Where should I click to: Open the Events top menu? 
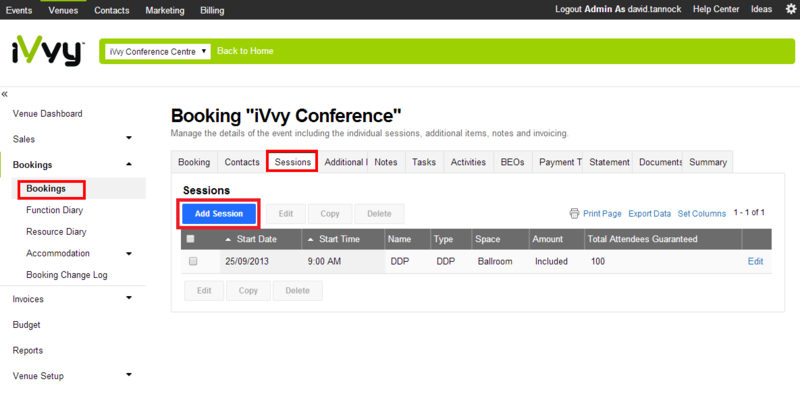(19, 10)
